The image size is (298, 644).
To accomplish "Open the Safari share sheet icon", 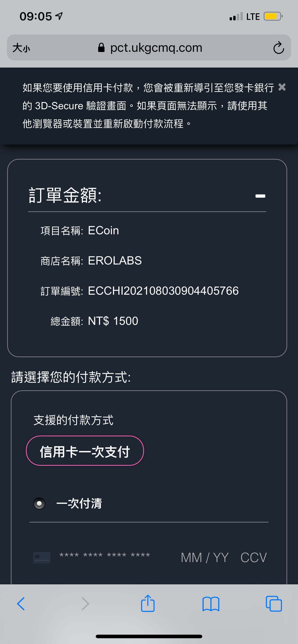I will pos(148,603).
